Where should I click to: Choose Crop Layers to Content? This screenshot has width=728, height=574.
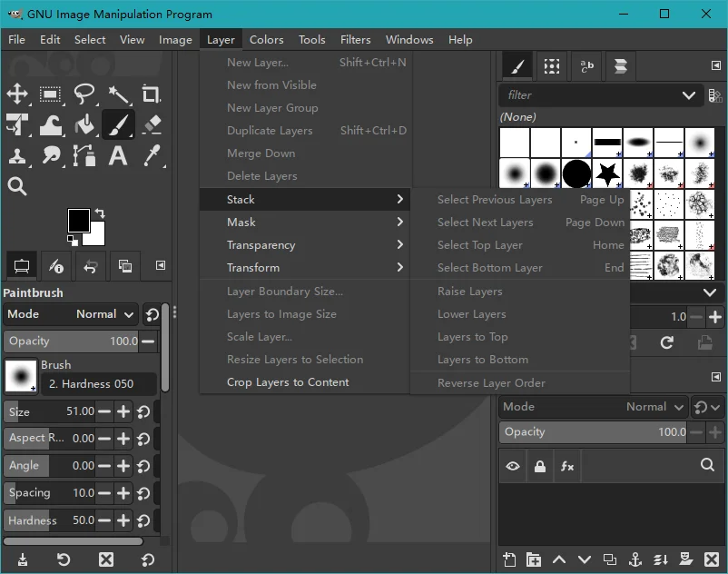coord(305,382)
